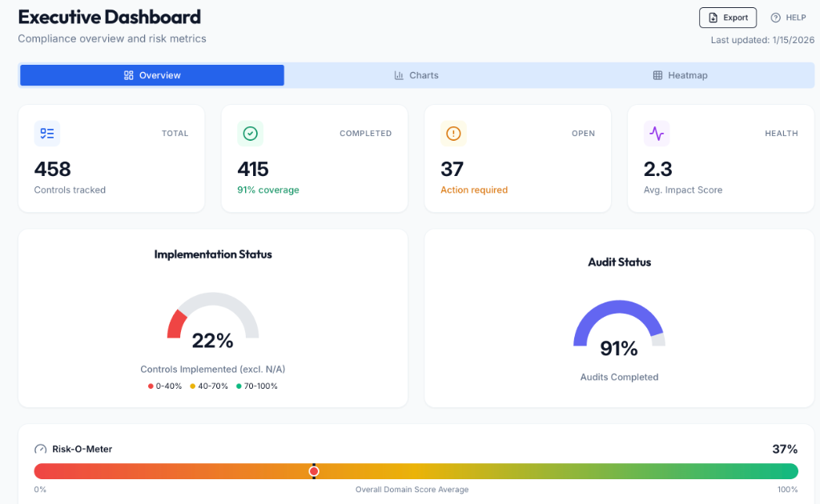Click the 'Action required' text

[474, 190]
